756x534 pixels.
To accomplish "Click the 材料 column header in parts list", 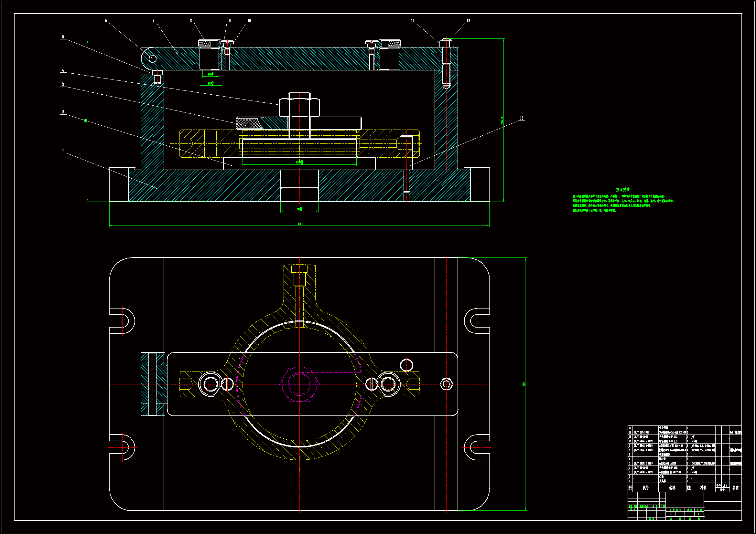I will [x=703, y=487].
